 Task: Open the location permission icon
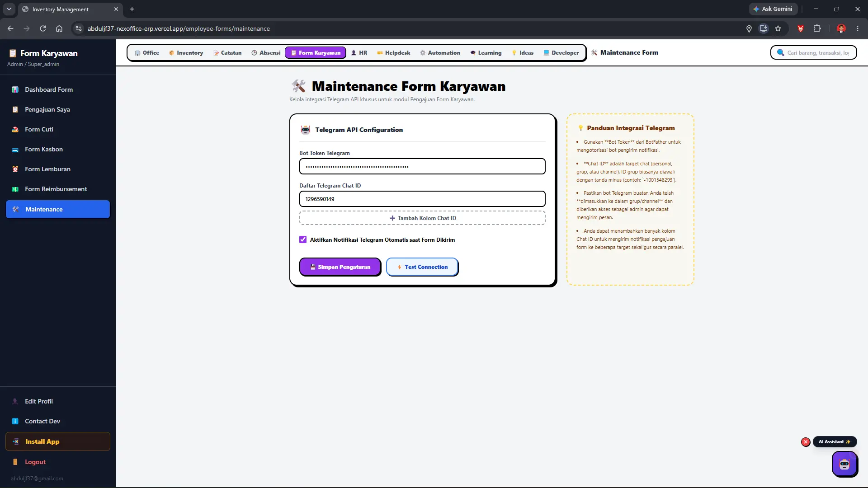pos(749,28)
